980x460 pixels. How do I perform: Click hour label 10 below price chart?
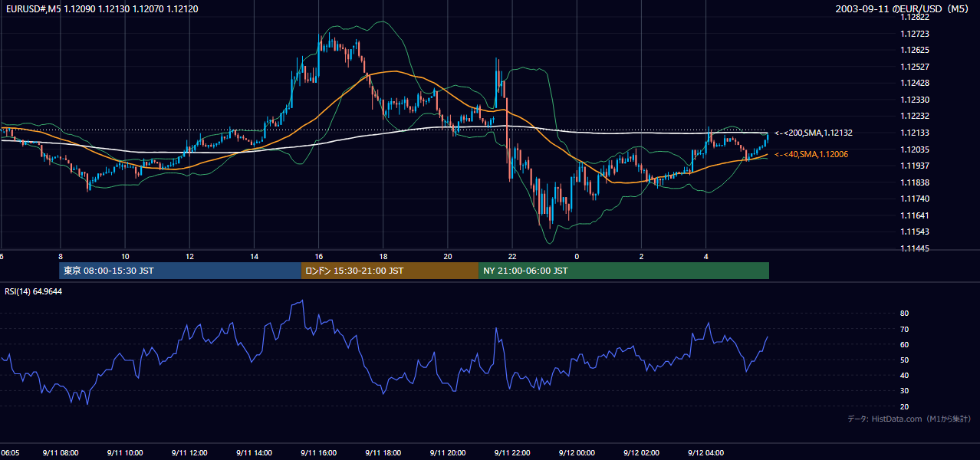[x=125, y=256]
